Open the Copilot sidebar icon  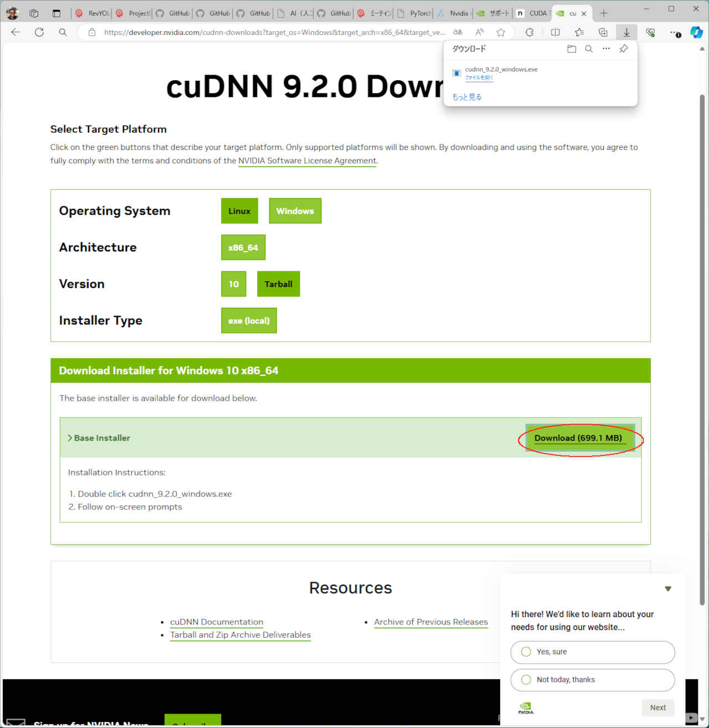[x=696, y=32]
